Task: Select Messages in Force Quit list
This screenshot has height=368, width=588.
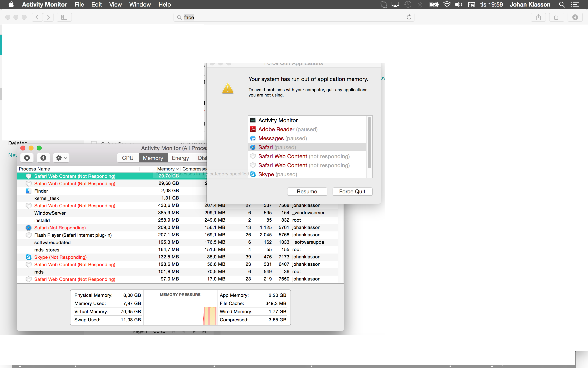Action: coord(307,138)
